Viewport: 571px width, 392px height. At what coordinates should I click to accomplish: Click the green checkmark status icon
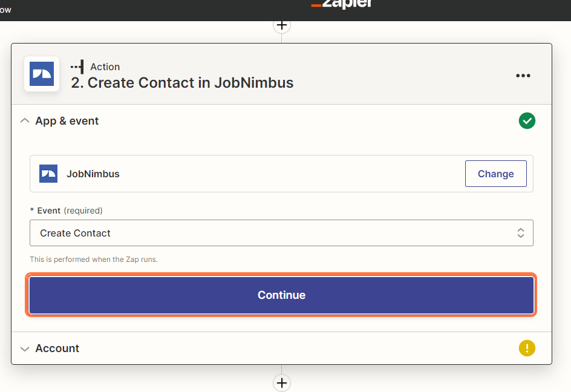[527, 121]
